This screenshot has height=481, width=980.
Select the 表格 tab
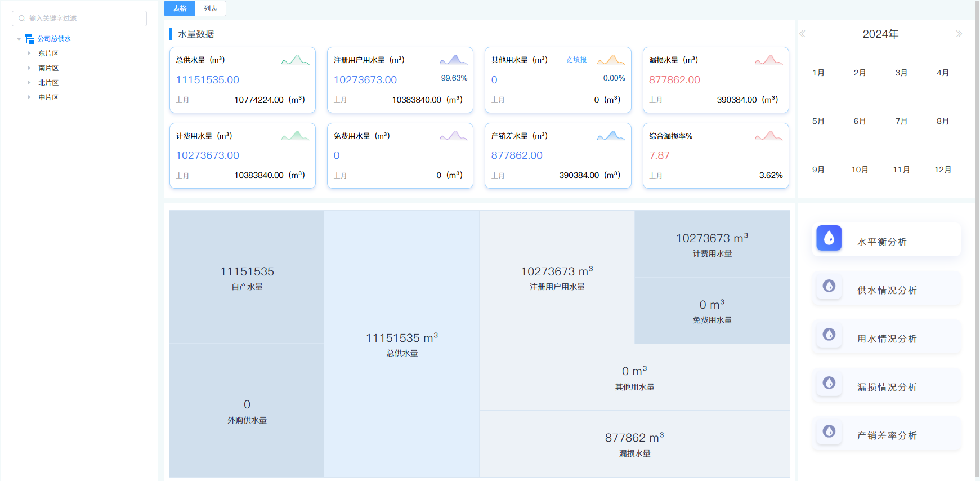click(180, 8)
